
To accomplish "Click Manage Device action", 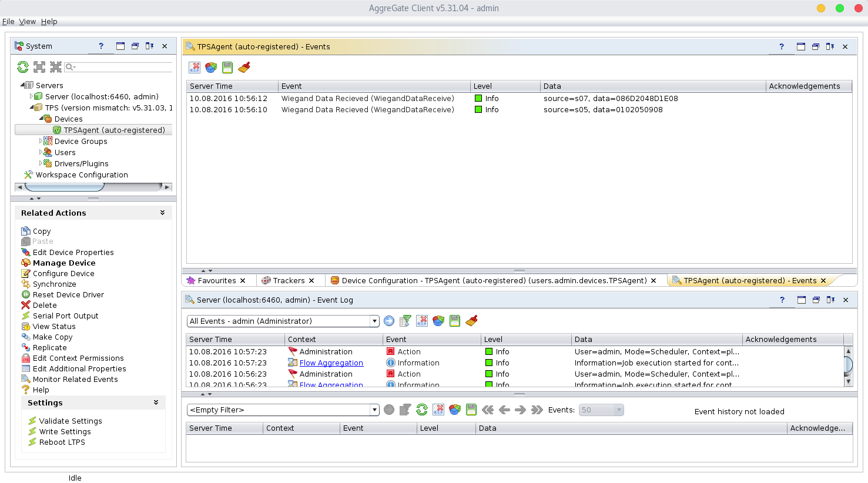I will click(x=64, y=263).
